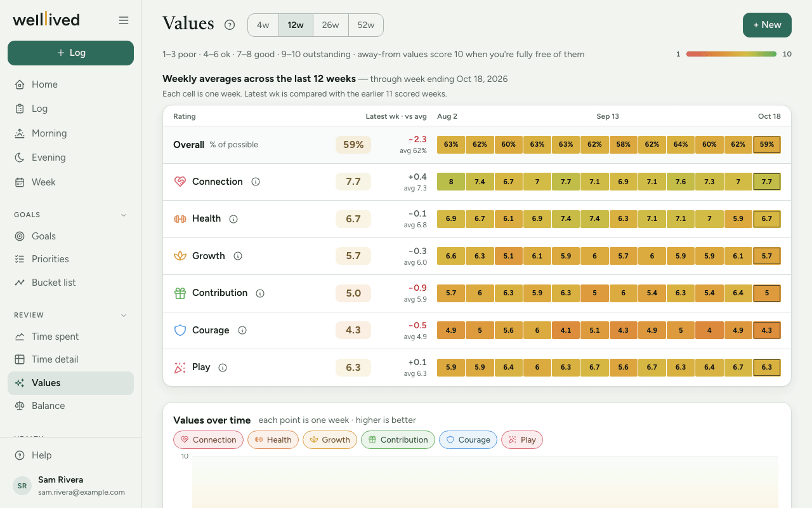Open Time detail in the sidebar
The image size is (812, 508).
(70, 359)
